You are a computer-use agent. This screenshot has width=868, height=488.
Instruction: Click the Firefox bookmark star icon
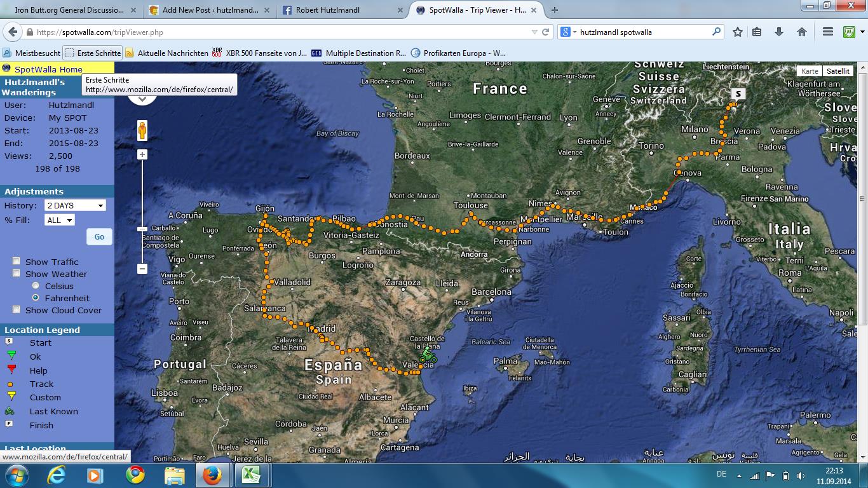coord(737,32)
